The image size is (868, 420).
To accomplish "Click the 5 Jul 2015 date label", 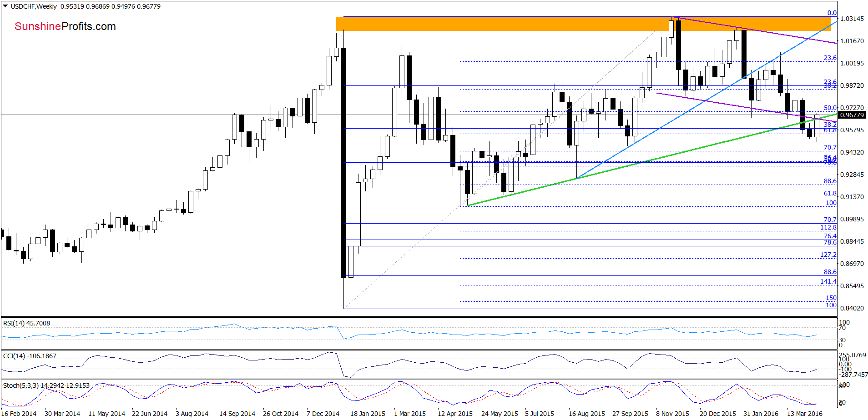I will [x=540, y=414].
